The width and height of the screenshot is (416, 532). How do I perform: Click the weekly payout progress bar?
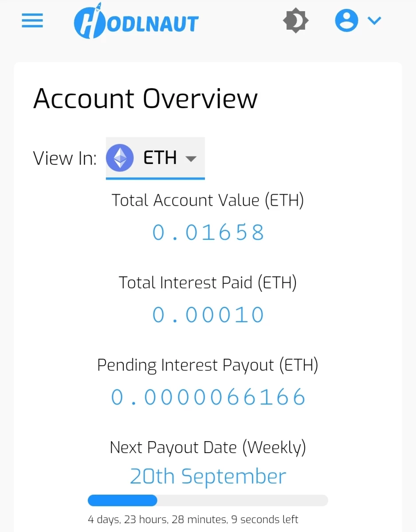click(x=208, y=501)
